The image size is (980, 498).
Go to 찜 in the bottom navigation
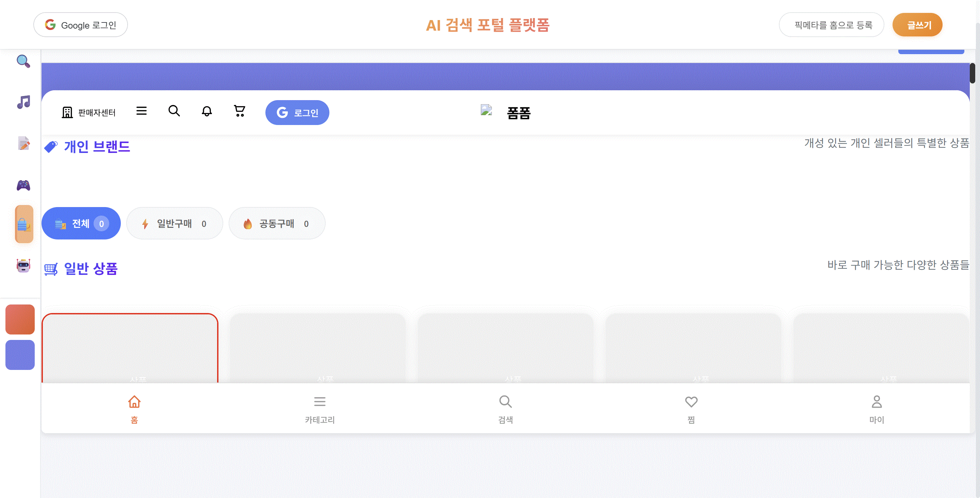691,409
